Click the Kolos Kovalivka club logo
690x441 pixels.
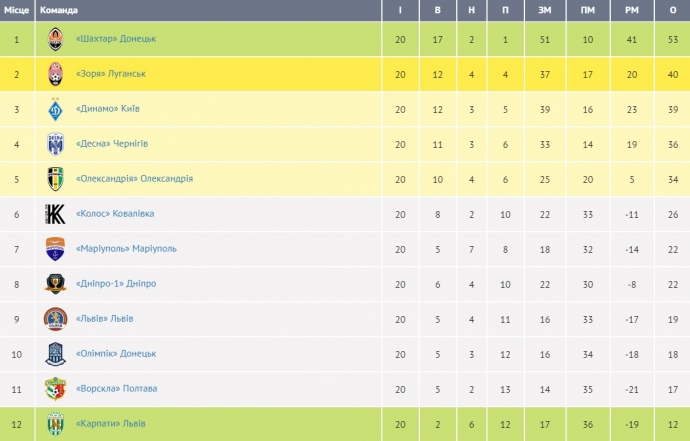56,214
